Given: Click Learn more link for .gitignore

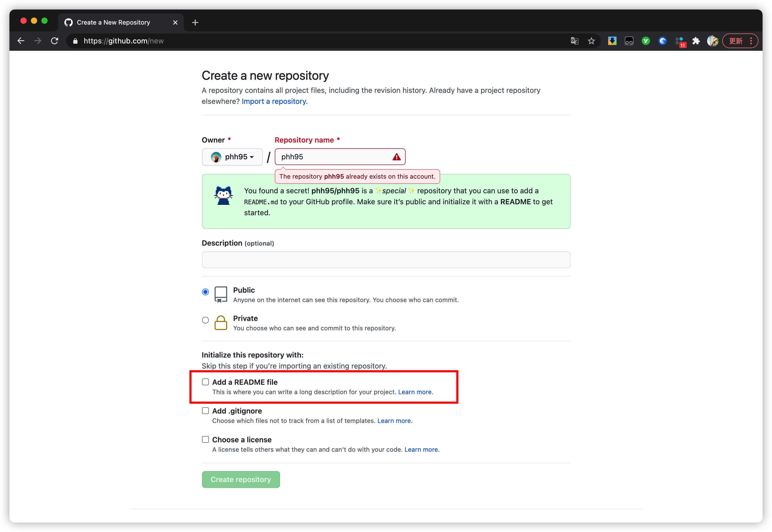Looking at the screenshot, I should coord(395,421).
